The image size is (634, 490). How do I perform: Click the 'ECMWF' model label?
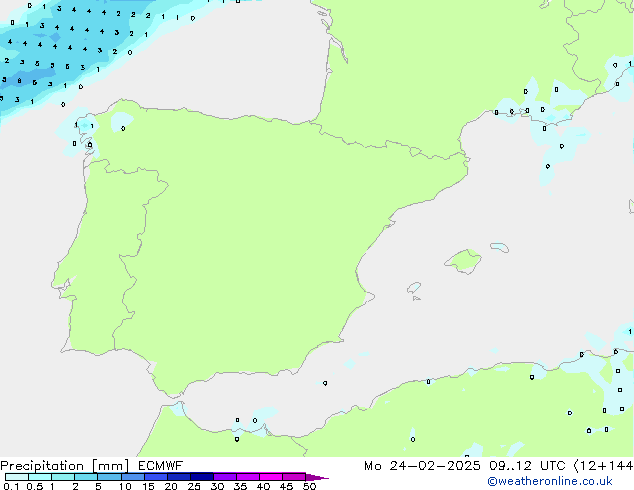click(161, 466)
